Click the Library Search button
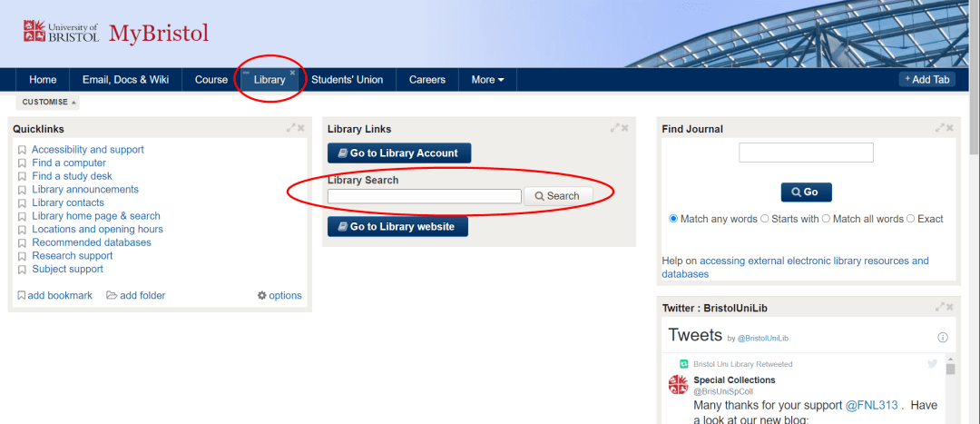Screen dimensions: 980x424 pos(558,196)
